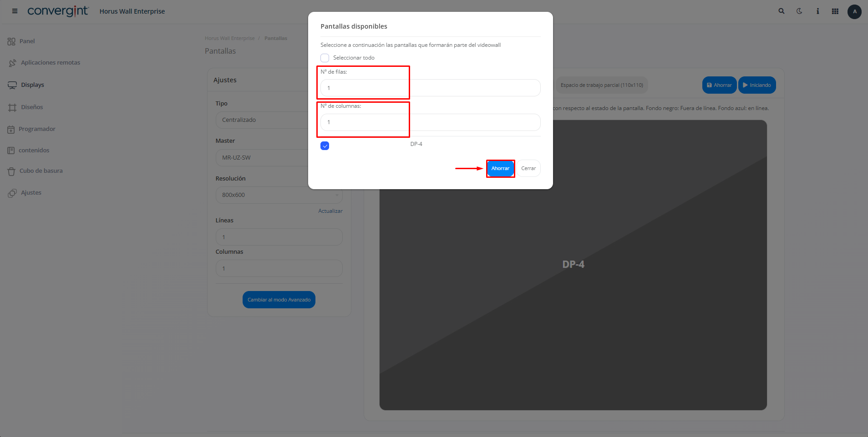Check the Seleccionar todo checkbox

tap(325, 58)
